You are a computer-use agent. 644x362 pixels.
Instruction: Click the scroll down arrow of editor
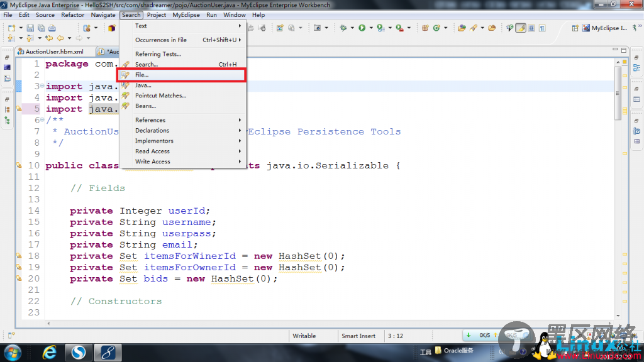coord(618,315)
